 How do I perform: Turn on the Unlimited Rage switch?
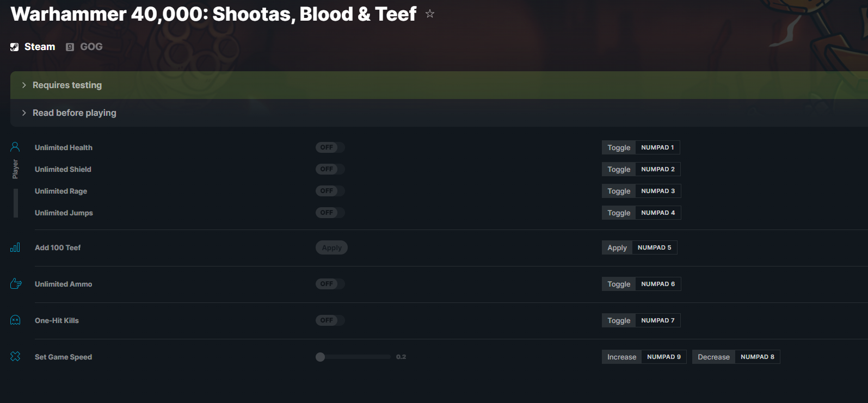tap(330, 191)
